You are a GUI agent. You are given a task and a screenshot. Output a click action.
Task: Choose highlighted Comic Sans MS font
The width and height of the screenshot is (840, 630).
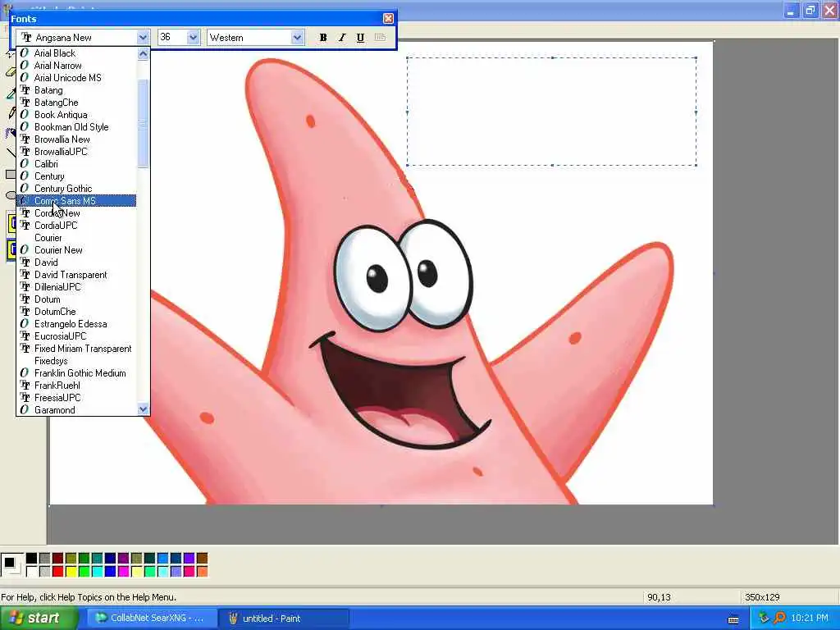(76, 201)
